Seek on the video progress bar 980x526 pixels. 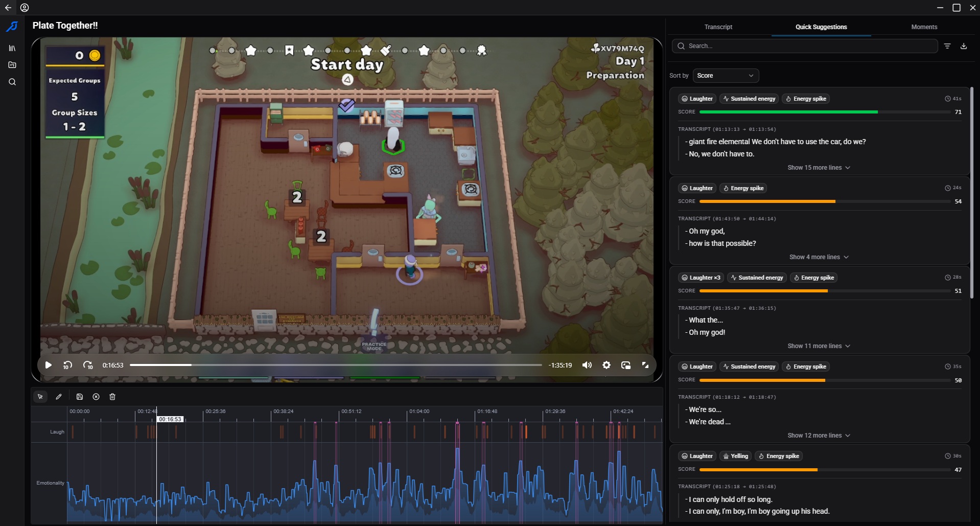click(336, 365)
